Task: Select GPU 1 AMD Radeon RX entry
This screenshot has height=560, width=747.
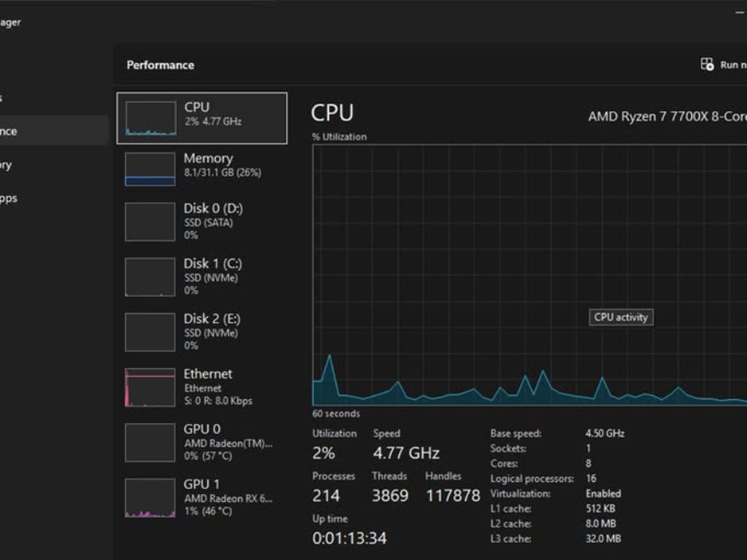Action: (202, 498)
